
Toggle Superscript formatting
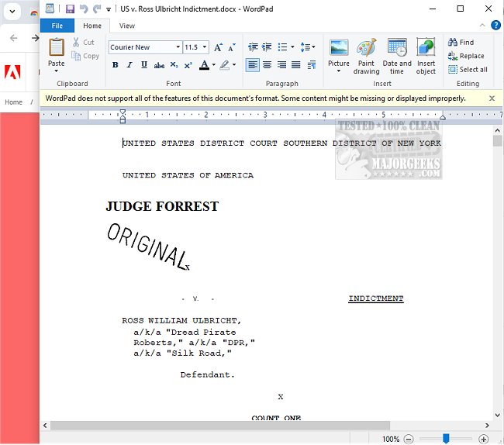coord(188,65)
